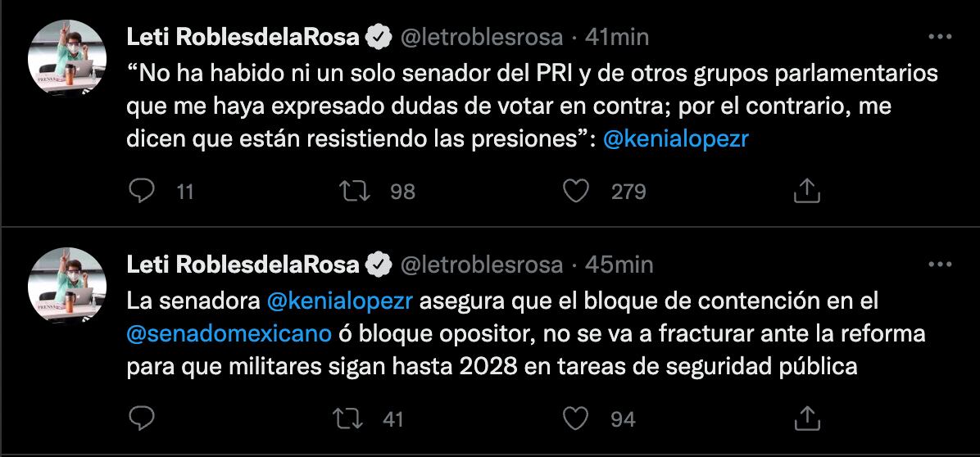This screenshot has height=457, width=980.
Task: Click the 41min timestamp on the first tweet
Action: [620, 37]
